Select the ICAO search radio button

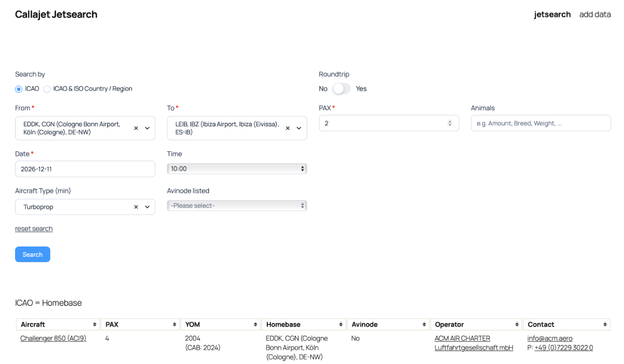(19, 89)
